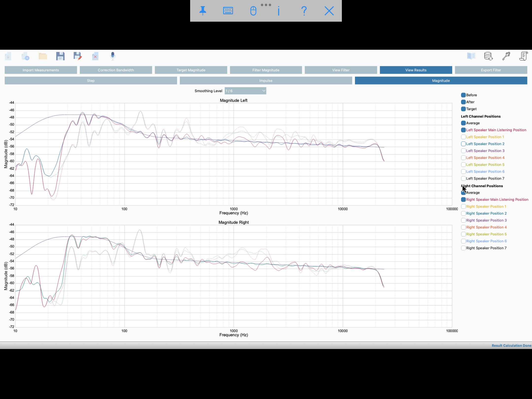Go to Correction Bandwidth step
Screen dimensions: 532x399
(x=116, y=70)
